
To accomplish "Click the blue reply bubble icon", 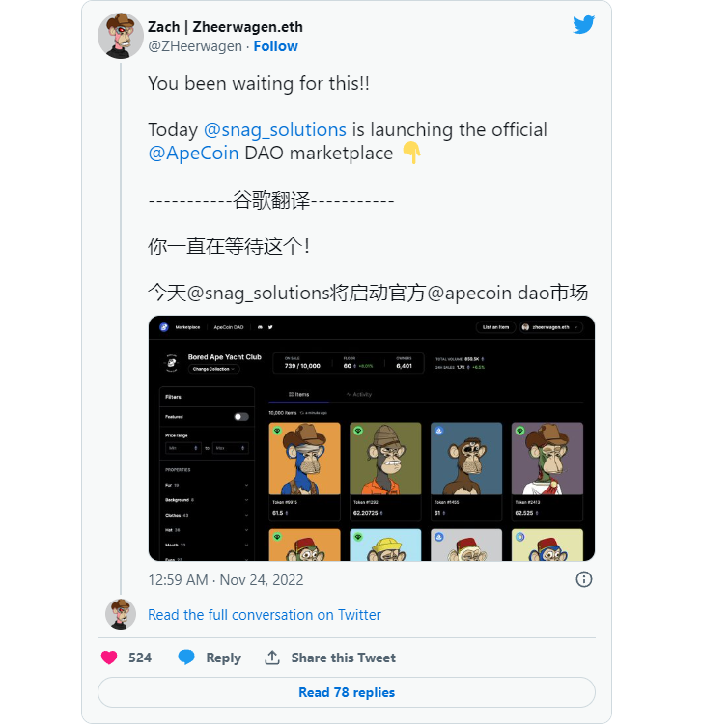I will pyautogui.click(x=186, y=657).
